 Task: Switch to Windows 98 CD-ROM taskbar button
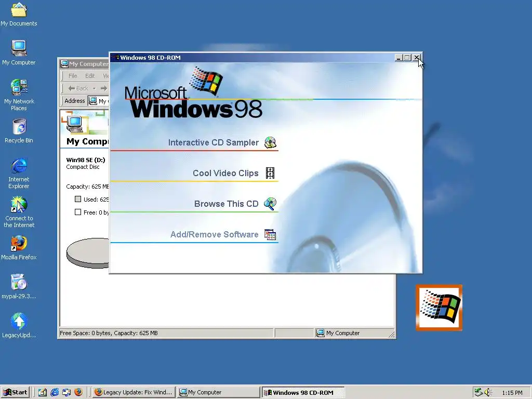pos(303,392)
